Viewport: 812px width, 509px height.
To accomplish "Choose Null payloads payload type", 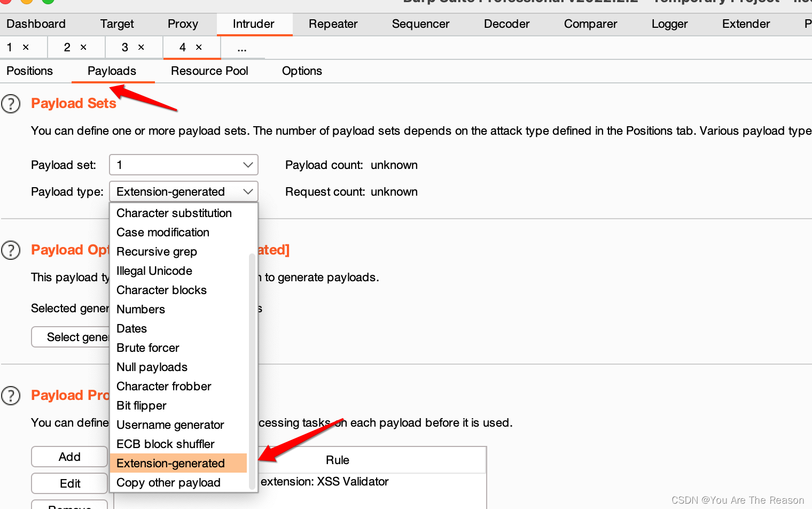I will pos(179,367).
